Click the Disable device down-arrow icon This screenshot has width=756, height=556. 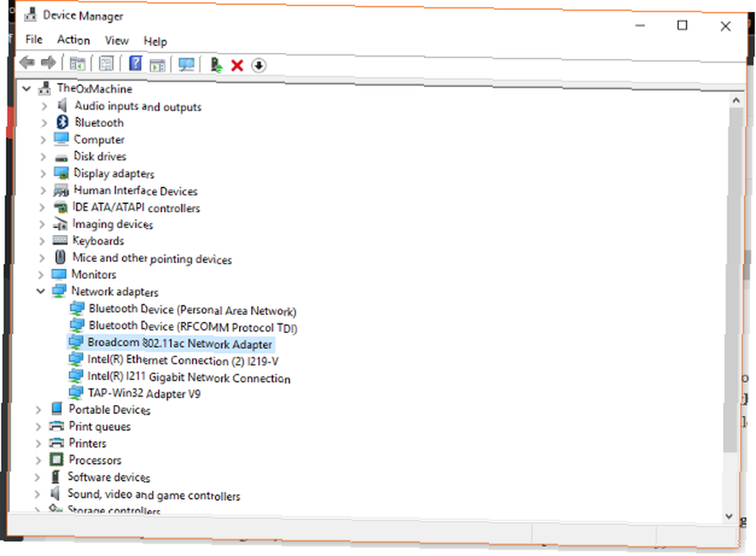pos(259,65)
